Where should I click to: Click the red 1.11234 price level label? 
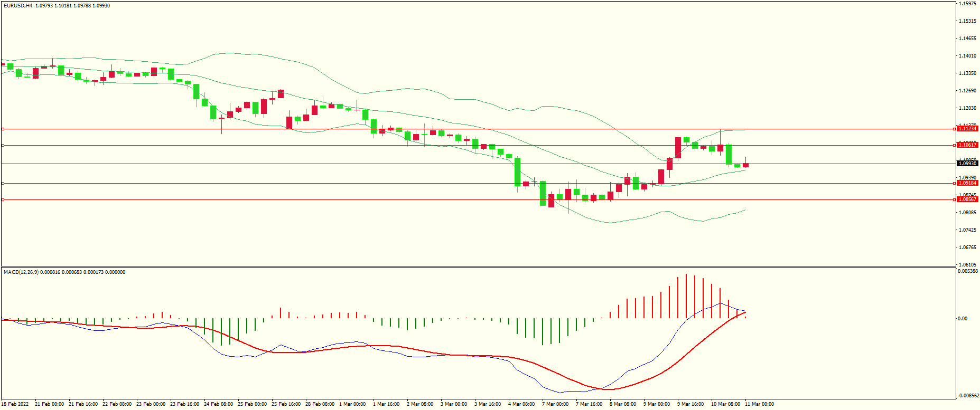point(967,129)
